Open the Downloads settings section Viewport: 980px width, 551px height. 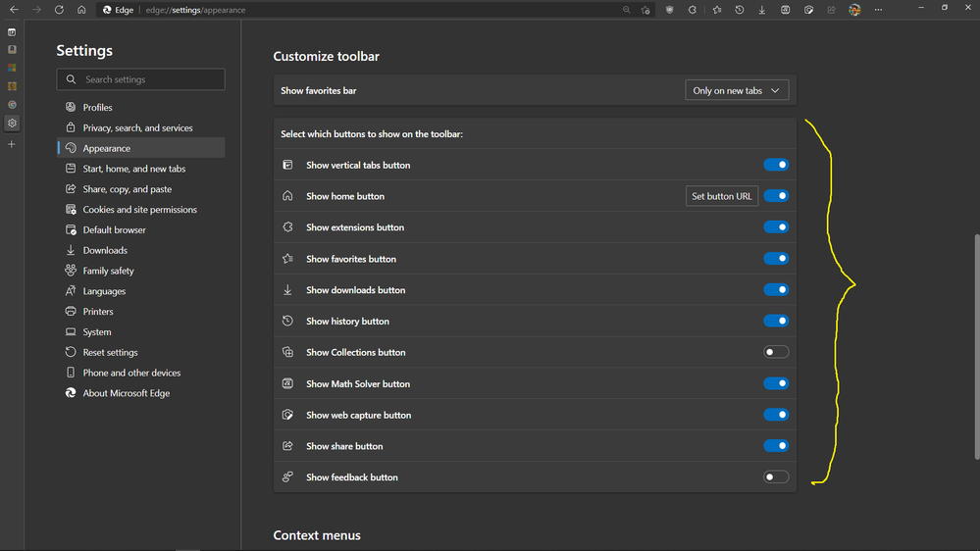[x=105, y=250]
